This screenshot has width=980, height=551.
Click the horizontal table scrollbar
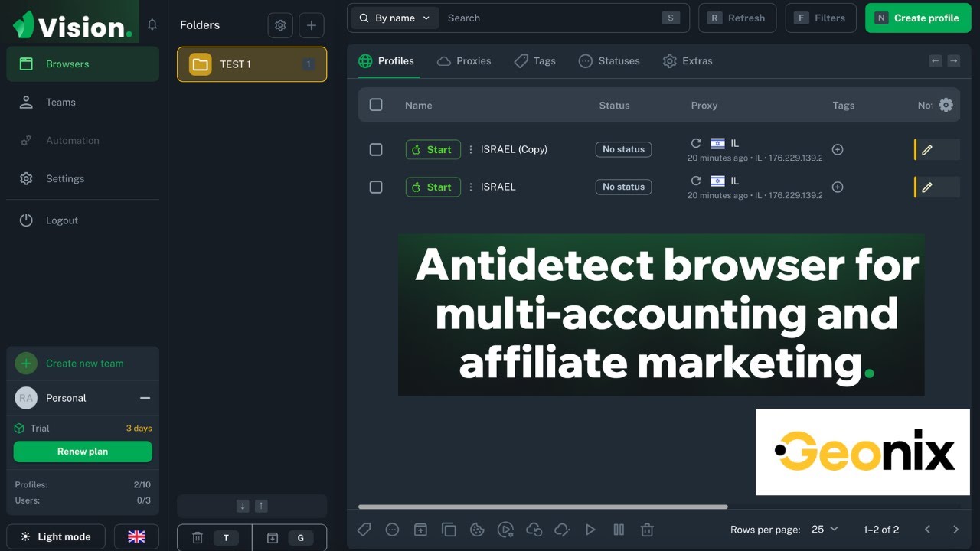point(543,507)
